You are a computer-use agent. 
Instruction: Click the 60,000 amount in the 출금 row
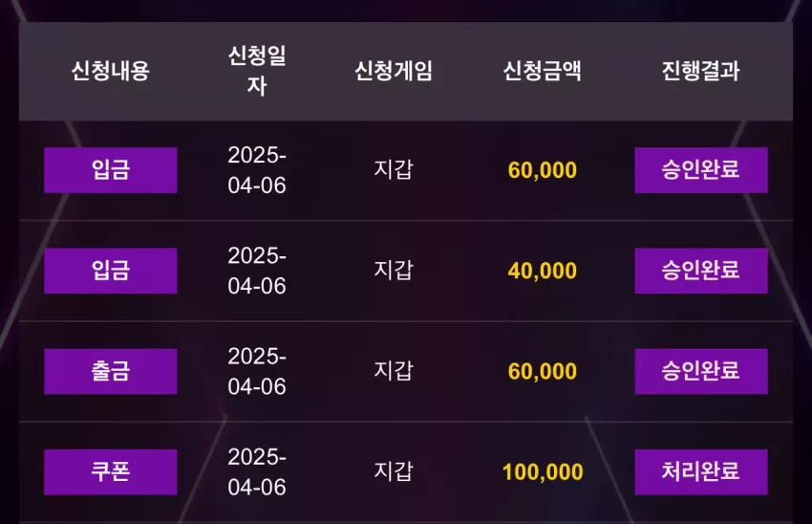(x=543, y=372)
